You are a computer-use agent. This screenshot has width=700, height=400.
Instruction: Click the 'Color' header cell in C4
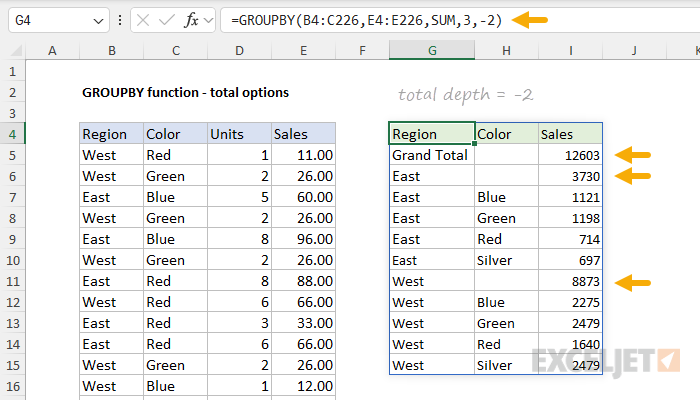[175, 134]
